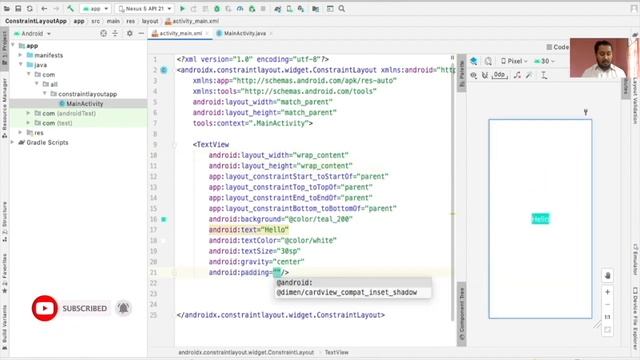Viewport: 640px width, 360px height.
Task: Collapse the app module in project tree
Action: tap(13, 45)
